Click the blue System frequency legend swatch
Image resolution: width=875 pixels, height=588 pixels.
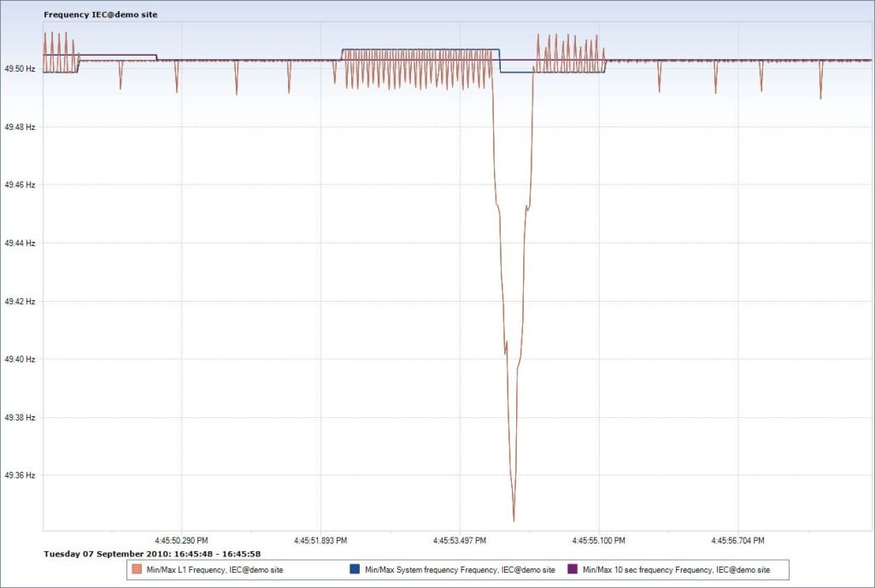point(355,569)
